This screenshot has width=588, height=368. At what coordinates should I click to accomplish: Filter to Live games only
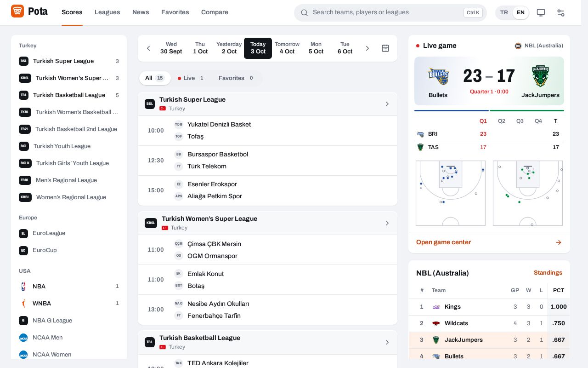[x=191, y=78]
